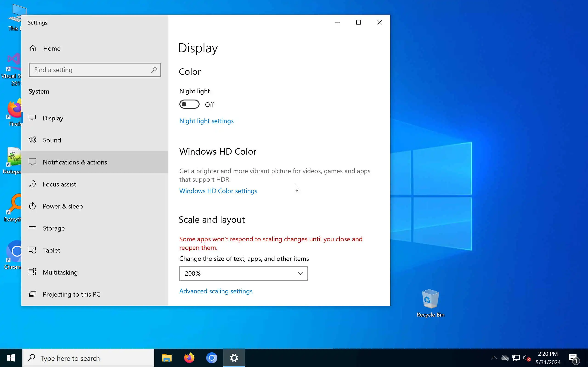Open Projecting to this PC page

(71, 294)
